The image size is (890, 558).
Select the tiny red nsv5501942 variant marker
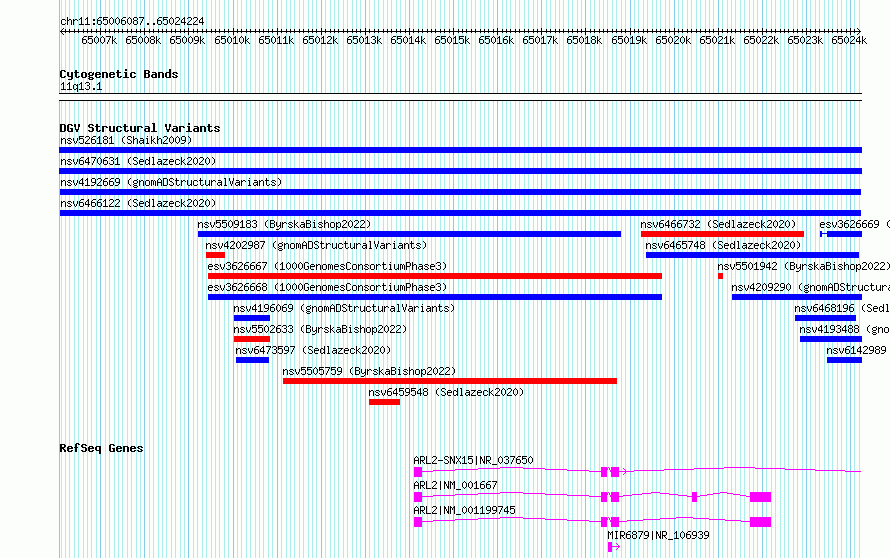click(720, 276)
